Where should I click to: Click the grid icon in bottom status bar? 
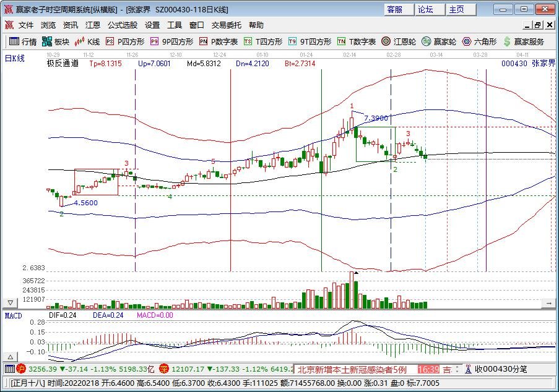10,369
